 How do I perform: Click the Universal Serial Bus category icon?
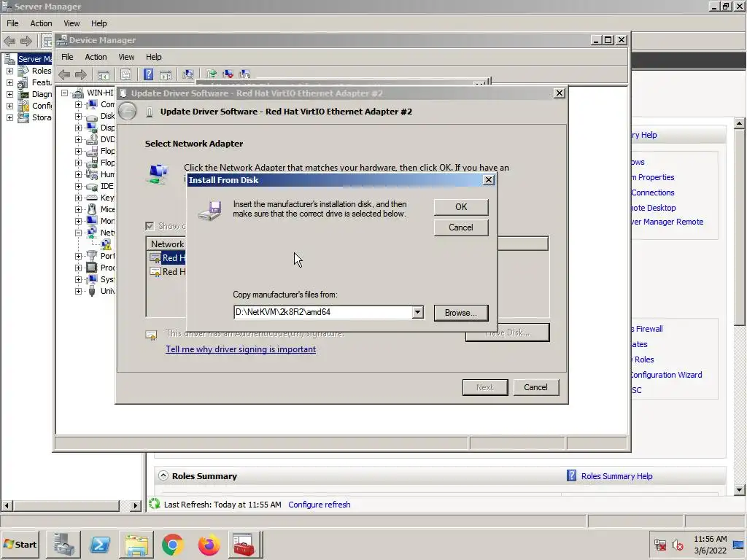coord(92,291)
